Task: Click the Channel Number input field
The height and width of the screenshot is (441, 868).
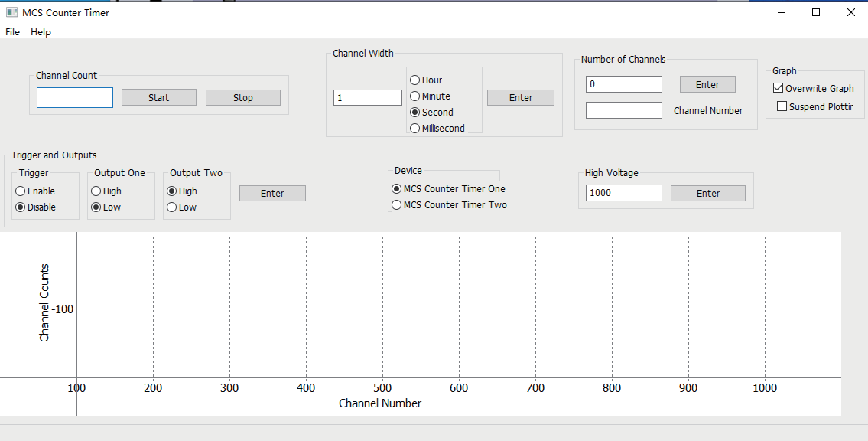Action: pos(624,111)
